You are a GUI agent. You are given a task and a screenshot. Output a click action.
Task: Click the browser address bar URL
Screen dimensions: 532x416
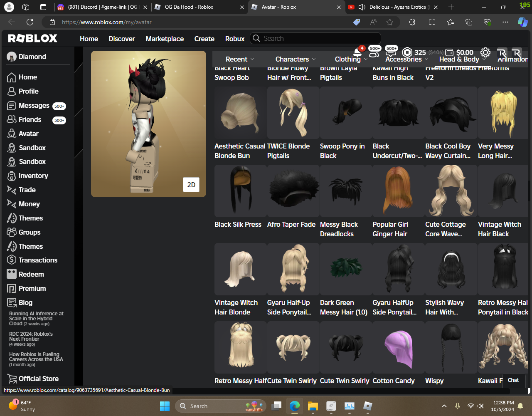107,22
